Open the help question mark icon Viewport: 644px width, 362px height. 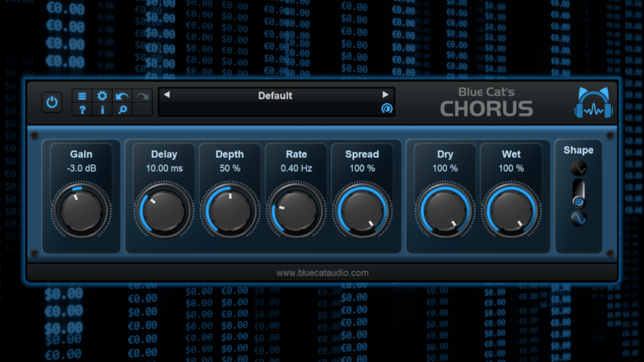click(x=82, y=109)
